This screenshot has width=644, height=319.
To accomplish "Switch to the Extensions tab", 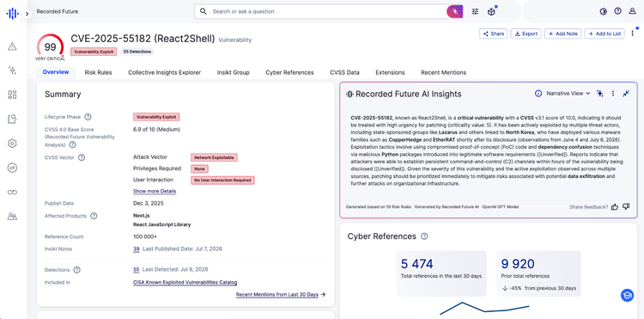I will (390, 72).
